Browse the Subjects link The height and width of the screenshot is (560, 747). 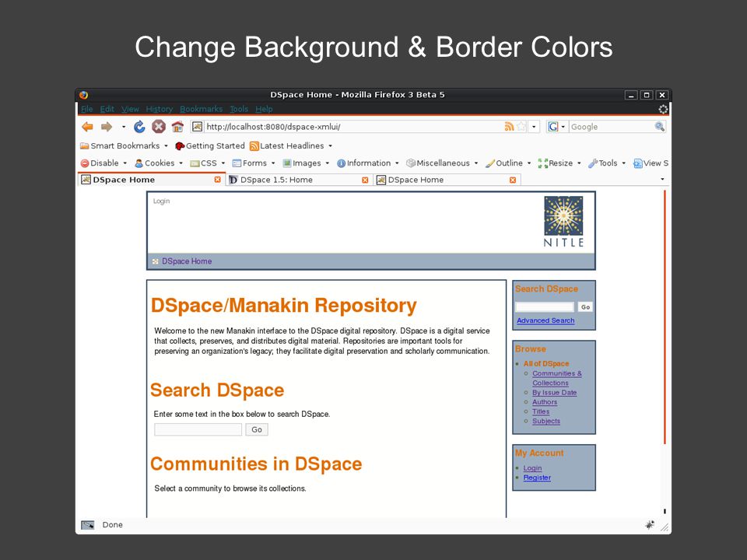(546, 421)
